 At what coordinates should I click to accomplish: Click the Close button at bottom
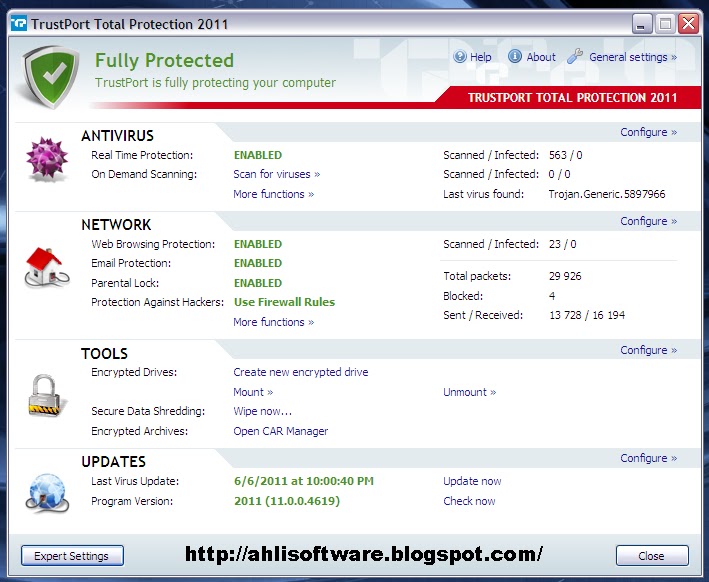click(652, 555)
